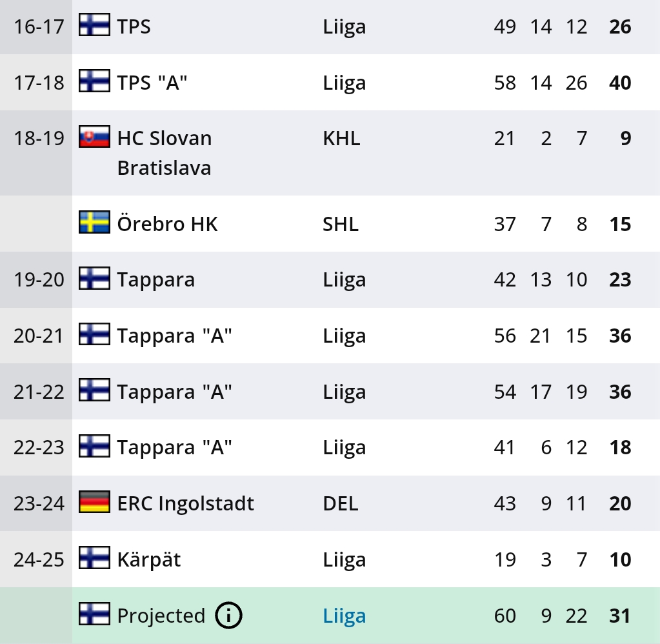
Task: Click the DEL league label
Action: click(341, 503)
